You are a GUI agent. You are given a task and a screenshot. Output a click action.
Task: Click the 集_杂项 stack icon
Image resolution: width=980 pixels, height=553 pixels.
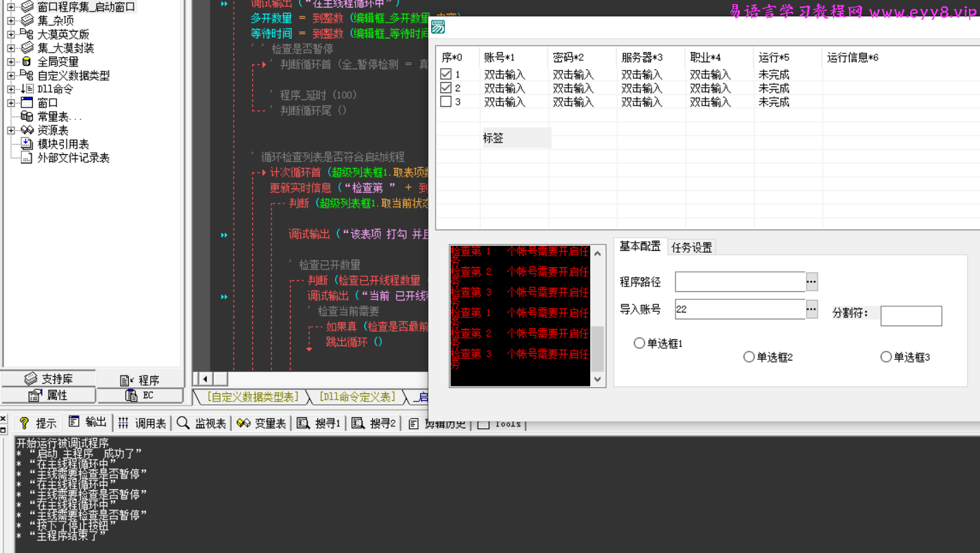(x=27, y=21)
